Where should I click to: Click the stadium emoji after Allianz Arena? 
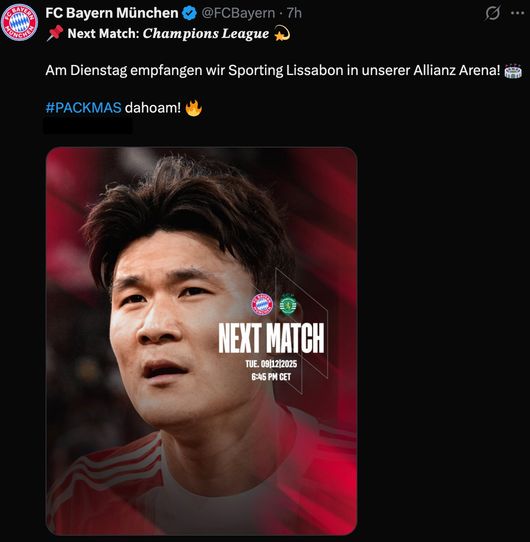pyautogui.click(x=513, y=71)
